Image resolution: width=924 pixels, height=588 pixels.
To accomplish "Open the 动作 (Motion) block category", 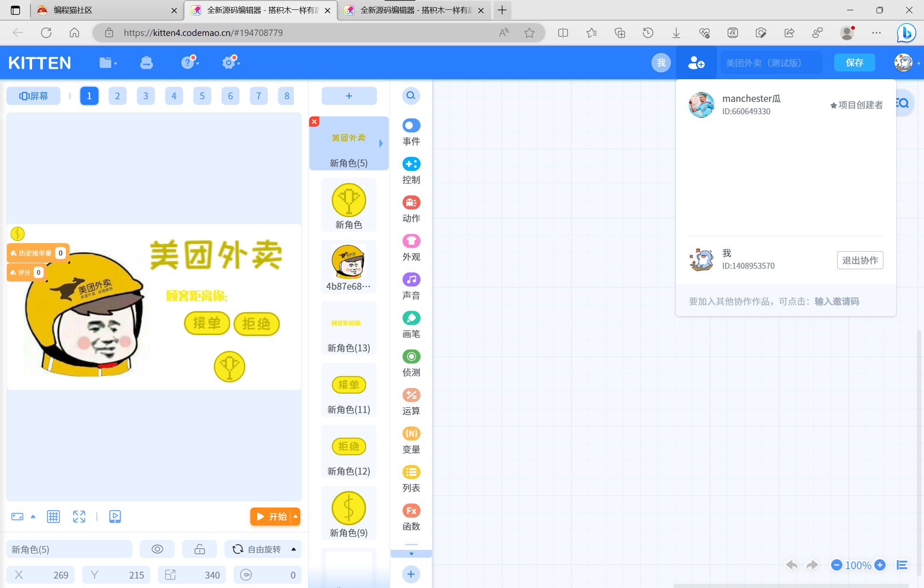I will coord(411,209).
